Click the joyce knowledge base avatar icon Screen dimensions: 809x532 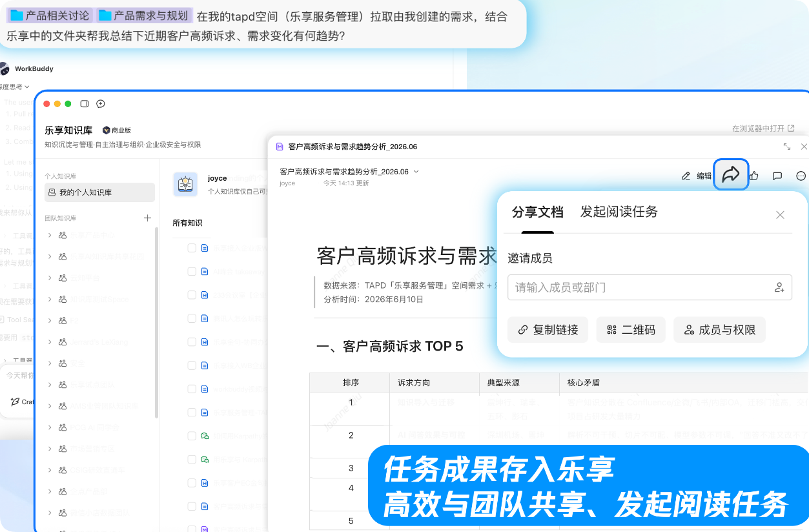tap(185, 184)
